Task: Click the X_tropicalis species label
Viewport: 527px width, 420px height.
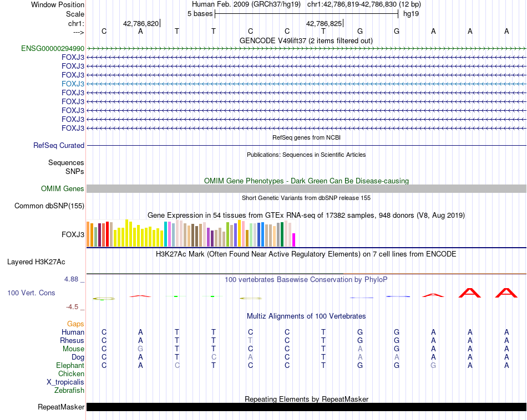Action: 65,382
